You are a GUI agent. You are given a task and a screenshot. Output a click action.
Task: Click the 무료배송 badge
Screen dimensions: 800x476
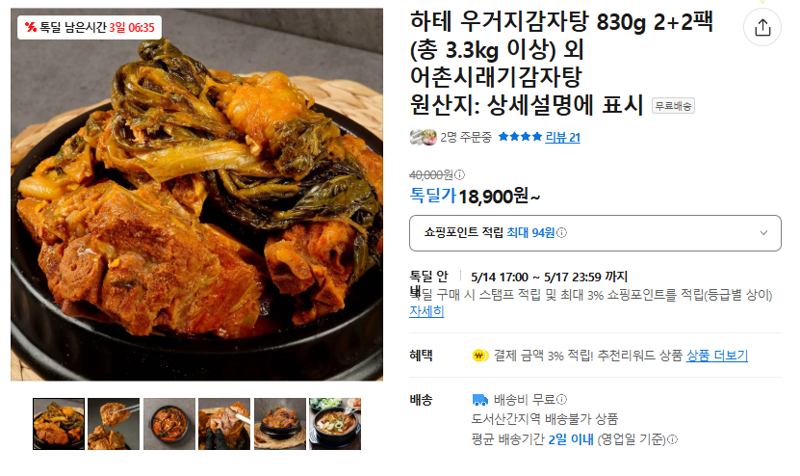click(x=673, y=106)
